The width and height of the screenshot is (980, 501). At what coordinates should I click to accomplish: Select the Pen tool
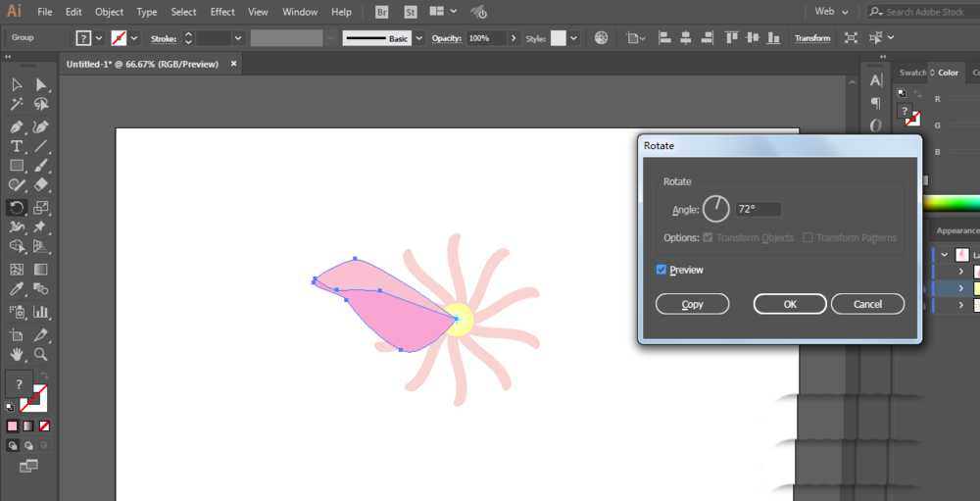(17, 127)
